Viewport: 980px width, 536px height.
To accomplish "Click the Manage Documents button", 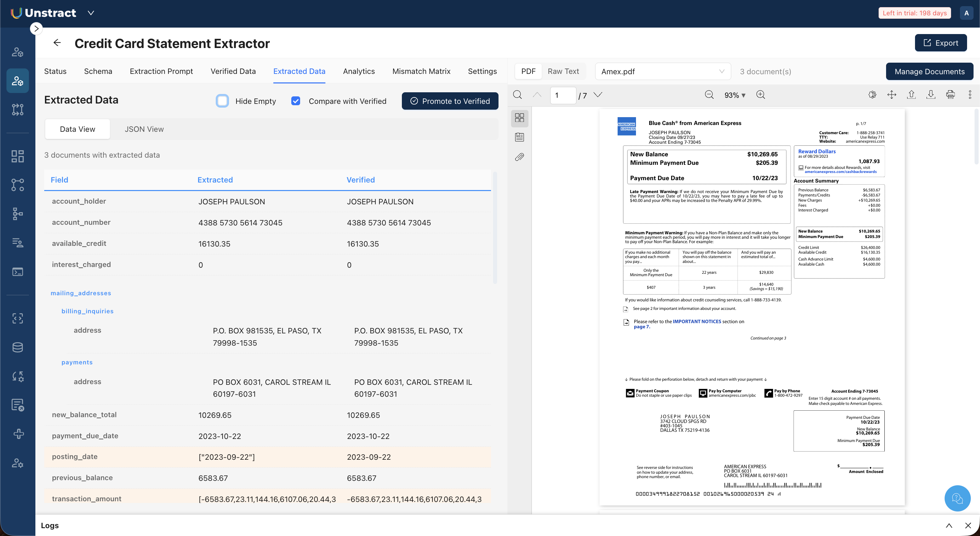I will tap(929, 72).
